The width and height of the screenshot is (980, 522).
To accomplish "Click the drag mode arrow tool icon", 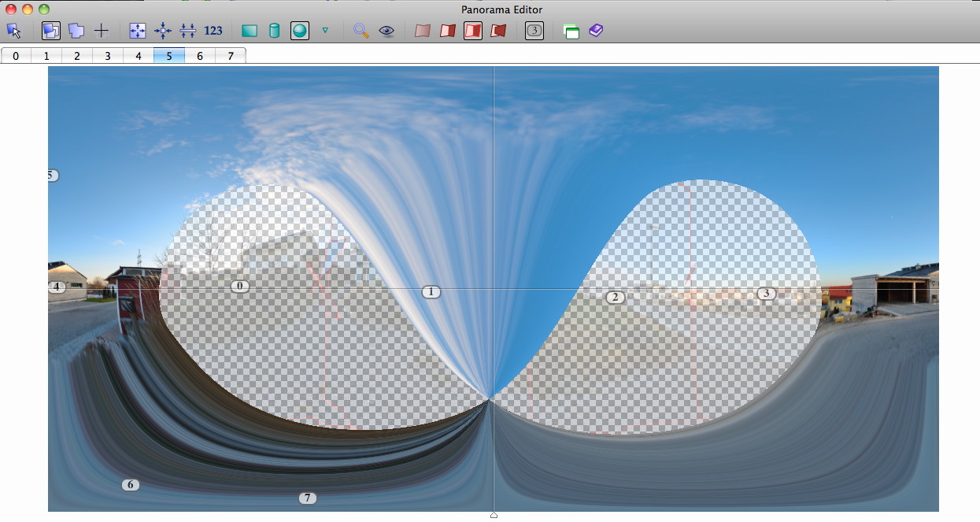I will [x=14, y=31].
